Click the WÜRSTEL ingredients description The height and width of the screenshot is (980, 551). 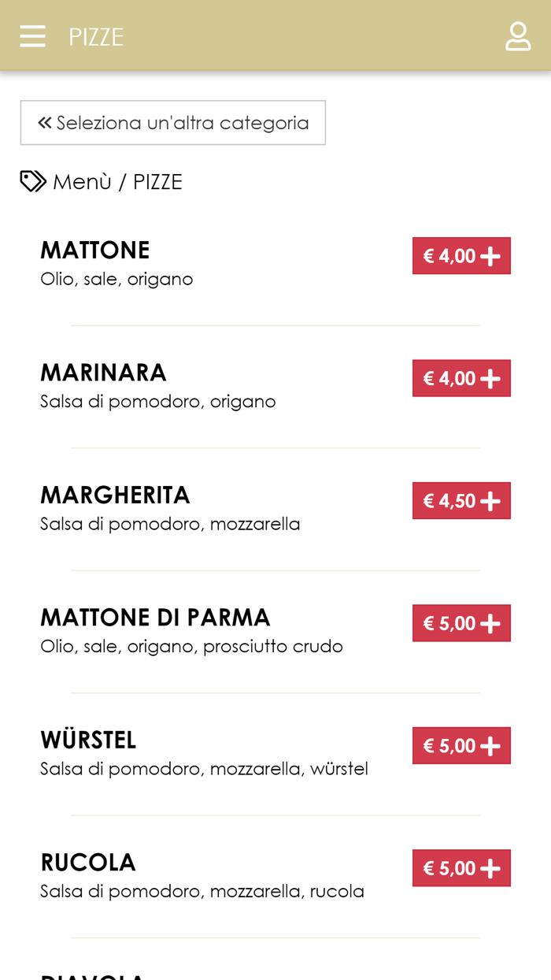pos(204,768)
